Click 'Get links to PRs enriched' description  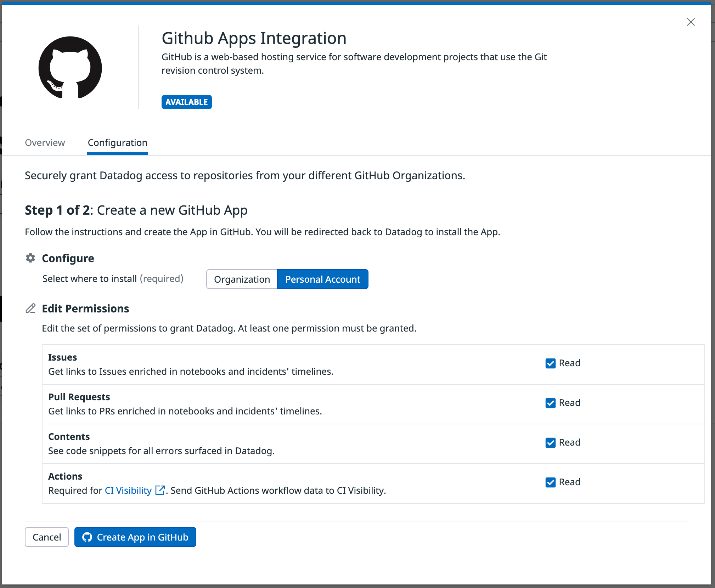point(185,411)
